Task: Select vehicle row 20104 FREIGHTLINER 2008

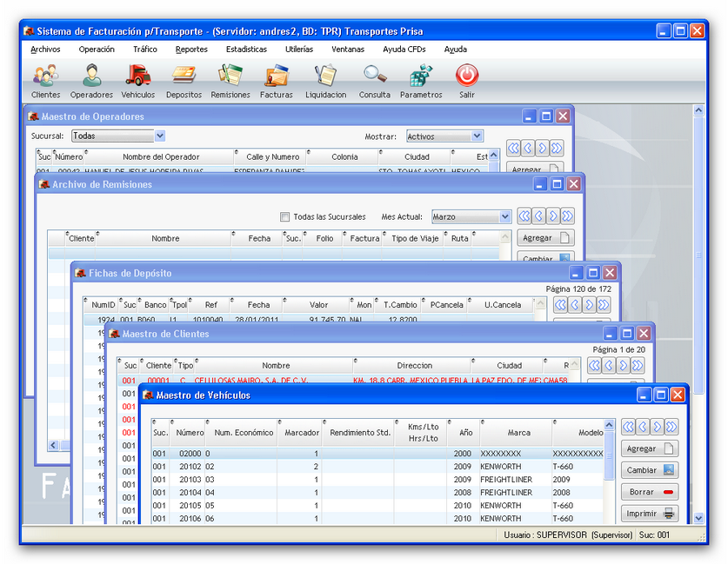Action: point(377,493)
